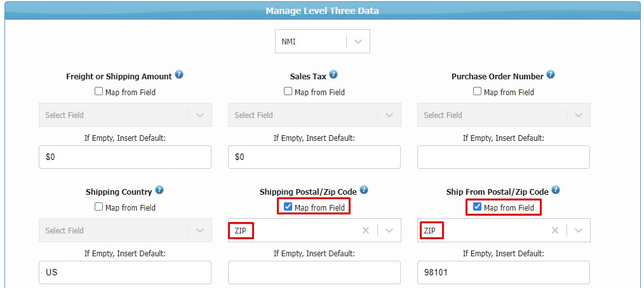Expand the Ship From Postal/Zip Code dropdown arrow
Screen dimensions: 644x288
[x=579, y=230]
